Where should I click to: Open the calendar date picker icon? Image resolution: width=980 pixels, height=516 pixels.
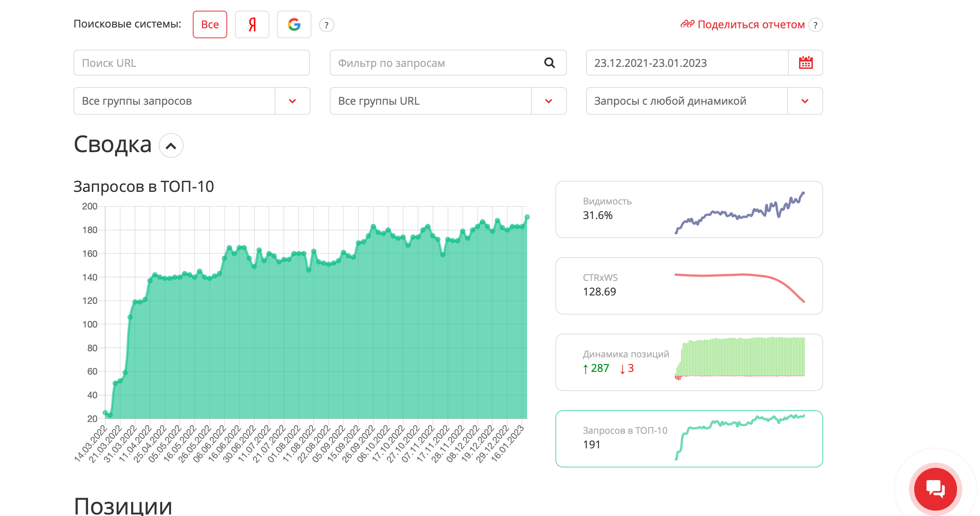[x=806, y=63]
